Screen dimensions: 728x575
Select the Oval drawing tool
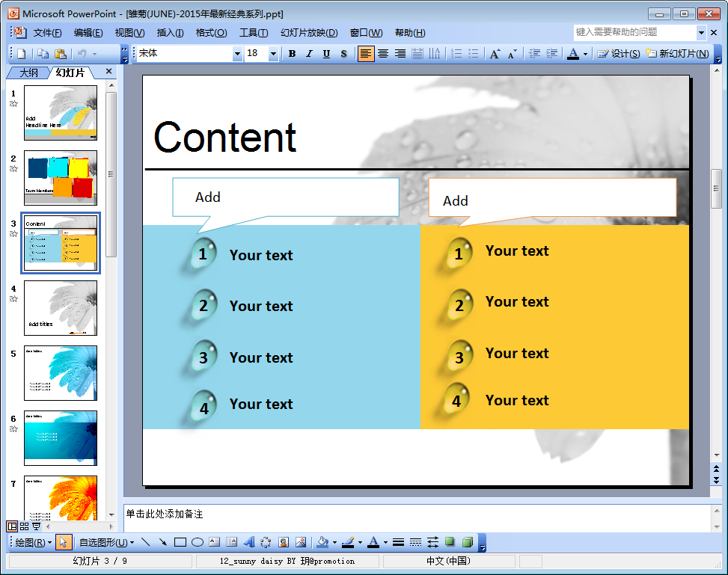(198, 542)
